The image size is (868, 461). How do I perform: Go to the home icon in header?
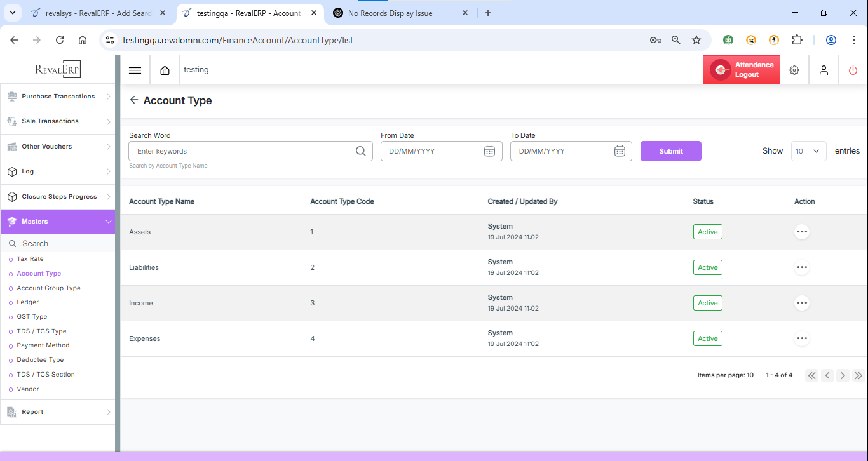point(165,70)
